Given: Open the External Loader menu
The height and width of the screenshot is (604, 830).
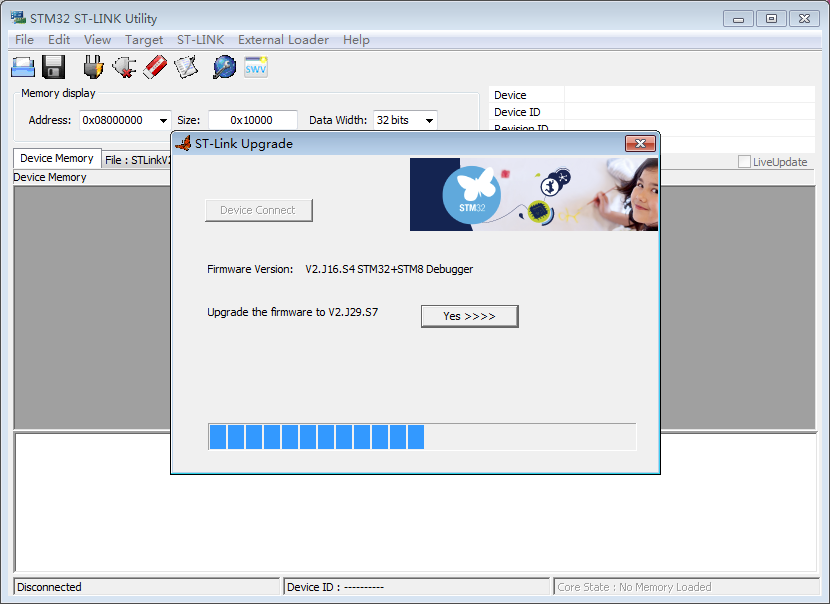Looking at the screenshot, I should (x=283, y=40).
